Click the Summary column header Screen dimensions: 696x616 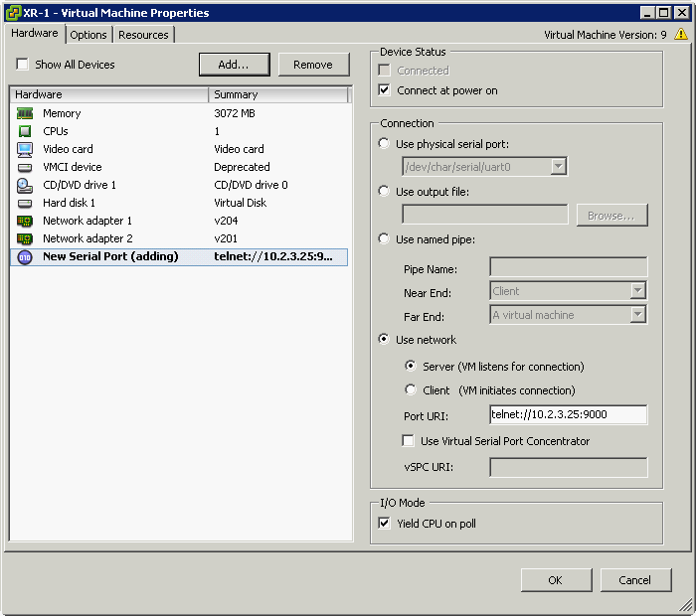click(277, 94)
